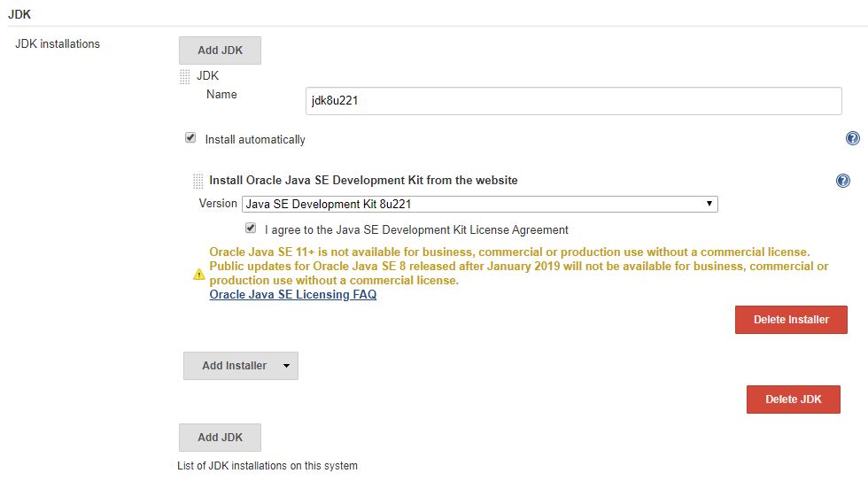Click the top Add JDK button
Screen dimensions: 868x481
[x=220, y=50]
